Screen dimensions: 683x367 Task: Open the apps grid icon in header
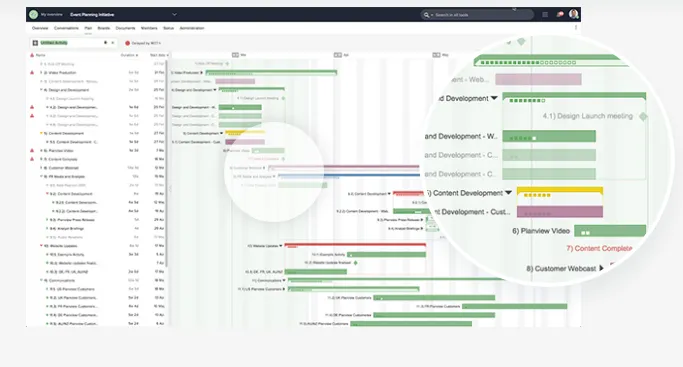click(x=545, y=14)
